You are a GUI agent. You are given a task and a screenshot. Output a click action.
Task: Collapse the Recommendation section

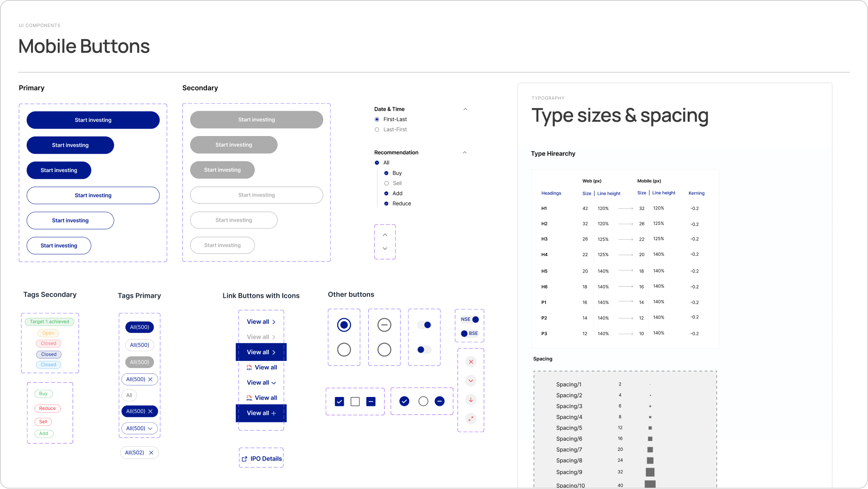click(x=465, y=152)
